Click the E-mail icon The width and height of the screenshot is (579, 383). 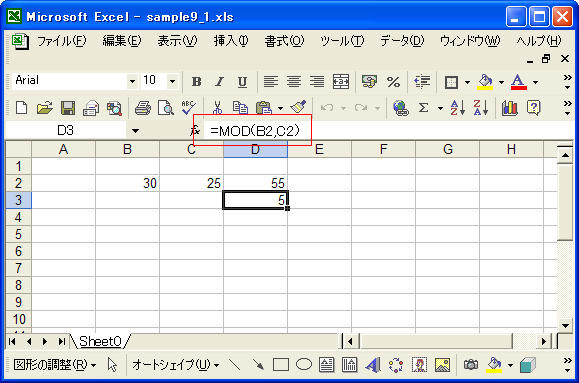point(91,108)
